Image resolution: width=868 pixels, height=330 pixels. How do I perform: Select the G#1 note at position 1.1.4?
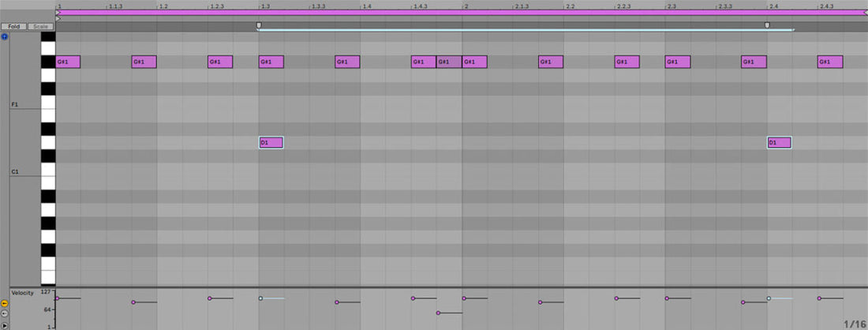click(144, 62)
